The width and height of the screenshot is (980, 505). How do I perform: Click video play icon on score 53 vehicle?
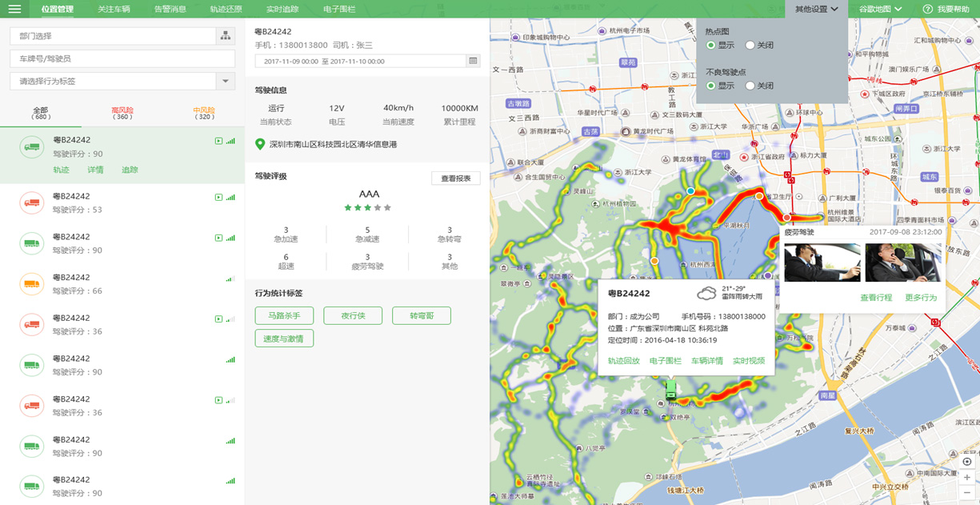(218, 198)
